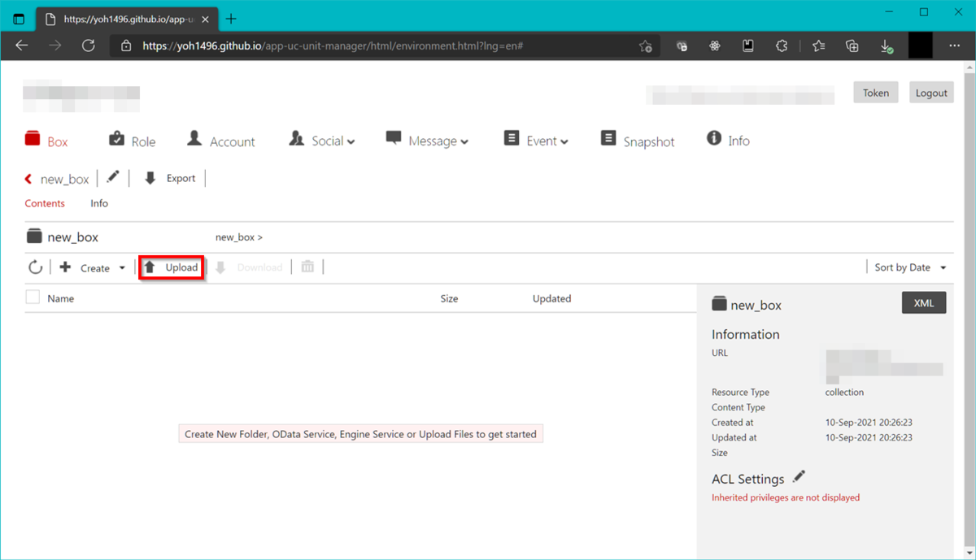Go back in browser history
The height and width of the screenshot is (560, 976).
pos(22,46)
